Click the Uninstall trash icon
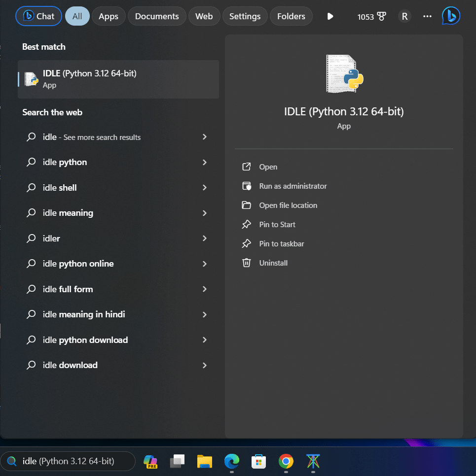This screenshot has width=476, height=476. click(247, 263)
